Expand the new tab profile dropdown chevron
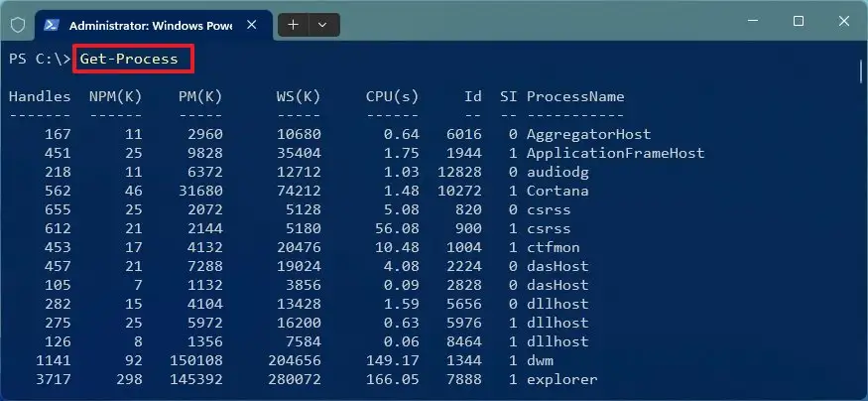This screenshot has width=868, height=401. pyautogui.click(x=322, y=25)
